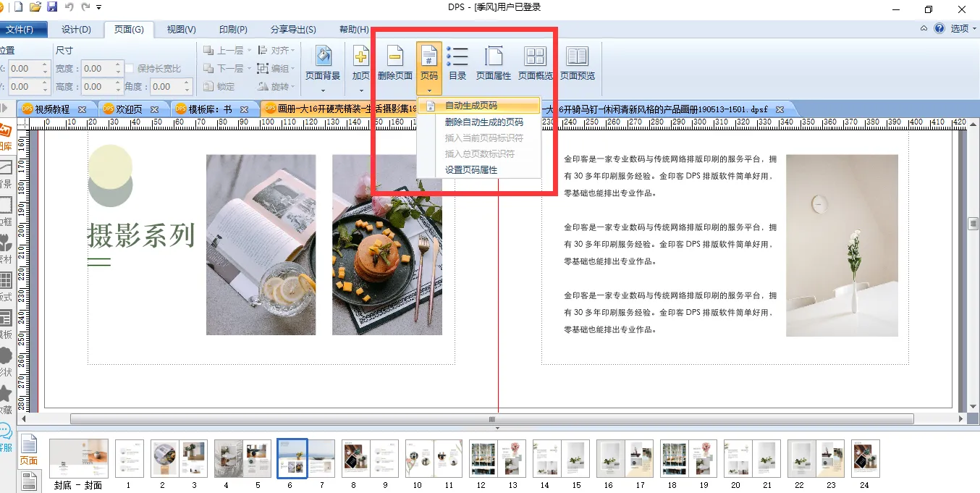
Task: Open the 模板 template sidebar panel
Action: (6, 325)
